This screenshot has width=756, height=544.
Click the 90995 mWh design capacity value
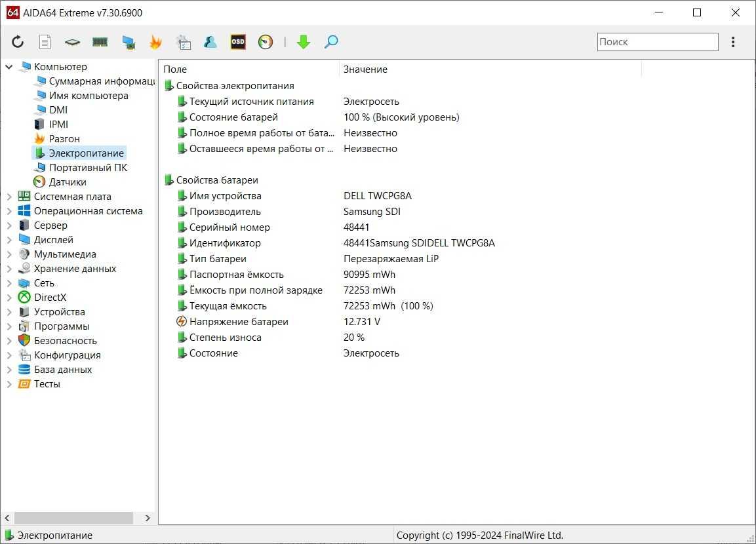[x=369, y=275]
